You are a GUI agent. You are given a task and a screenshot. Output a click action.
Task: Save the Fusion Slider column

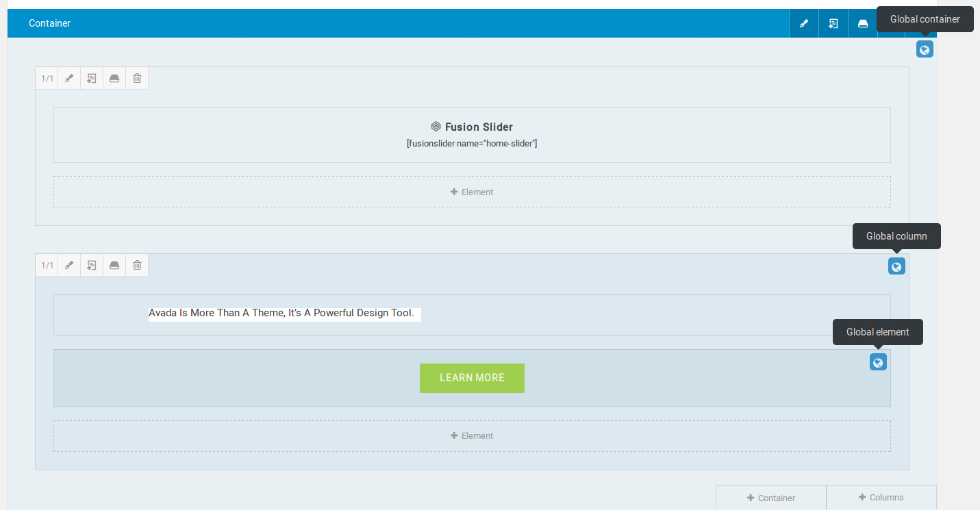pyautogui.click(x=114, y=78)
